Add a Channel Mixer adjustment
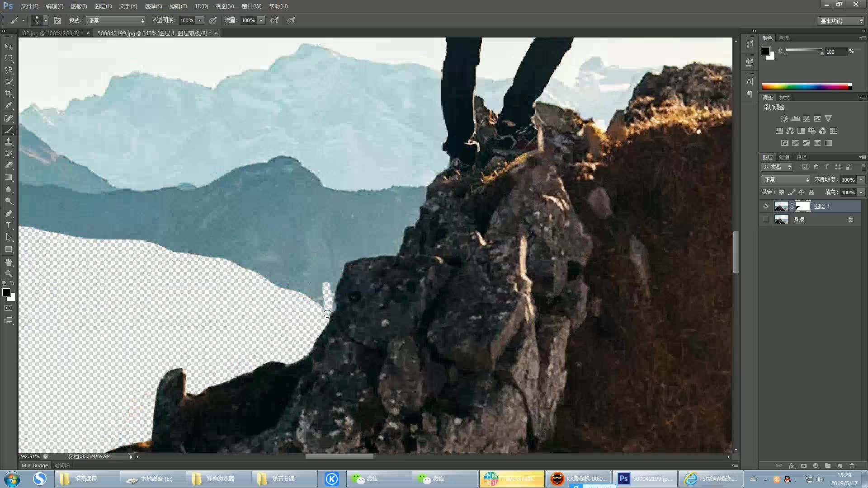868x488 pixels. (823, 131)
